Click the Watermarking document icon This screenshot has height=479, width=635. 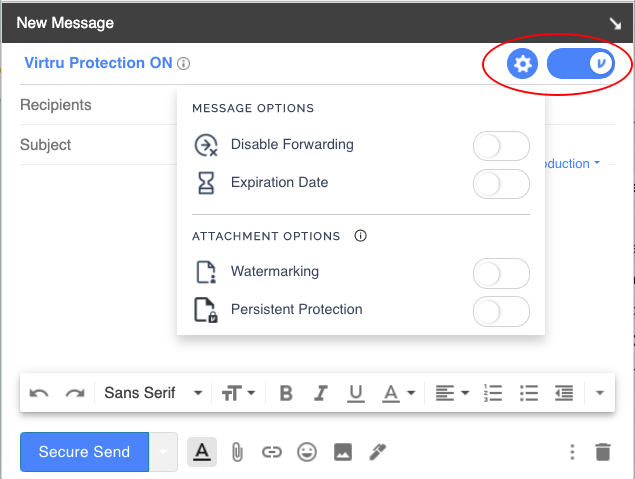click(206, 272)
